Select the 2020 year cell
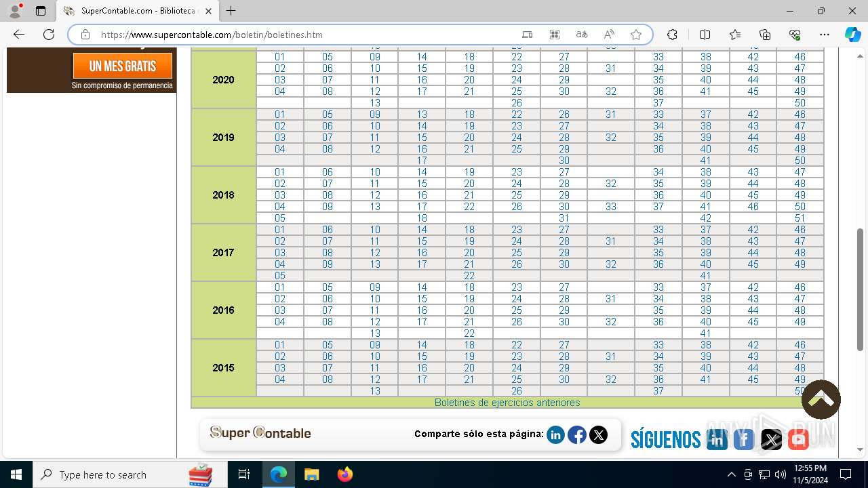 click(x=224, y=80)
